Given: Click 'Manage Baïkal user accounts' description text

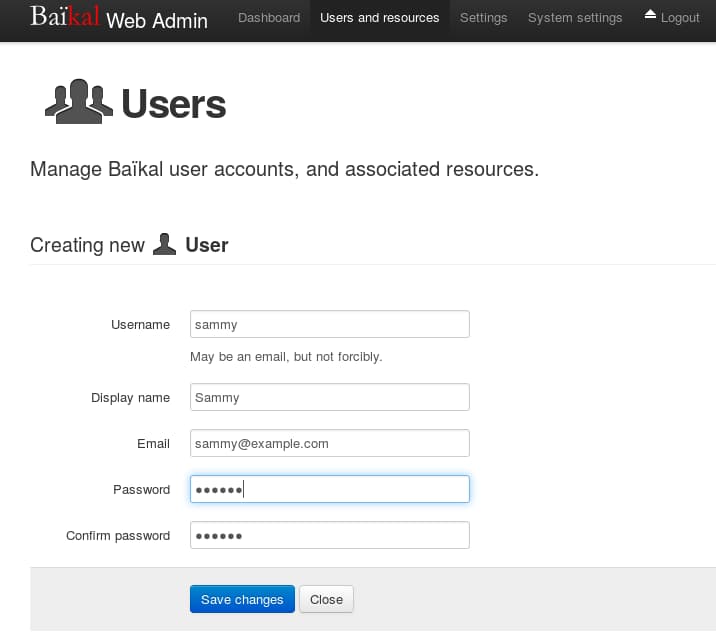Looking at the screenshot, I should 284,169.
